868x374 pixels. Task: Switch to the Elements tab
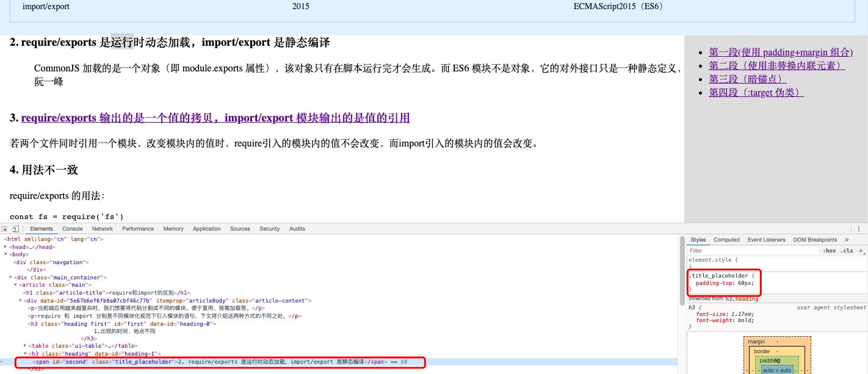[42, 229]
